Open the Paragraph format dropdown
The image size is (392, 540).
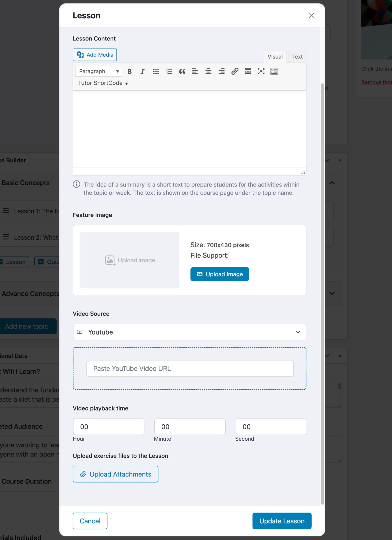click(x=99, y=72)
